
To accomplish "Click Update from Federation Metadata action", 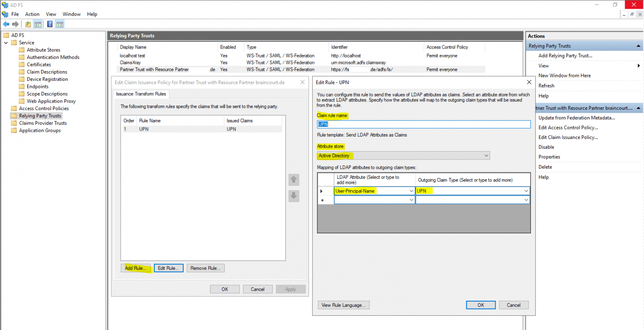I will 576,118.
